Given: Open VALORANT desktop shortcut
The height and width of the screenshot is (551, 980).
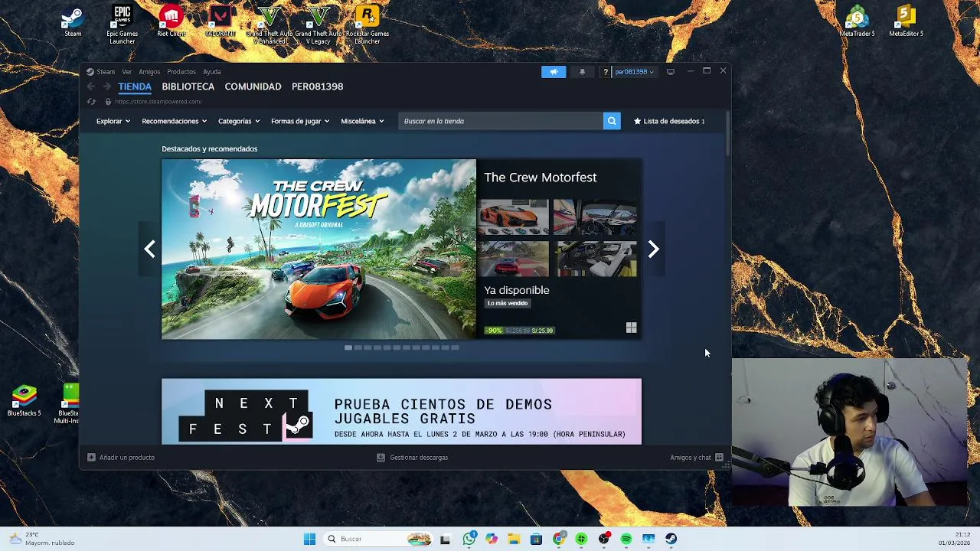Looking at the screenshot, I should 220,21.
